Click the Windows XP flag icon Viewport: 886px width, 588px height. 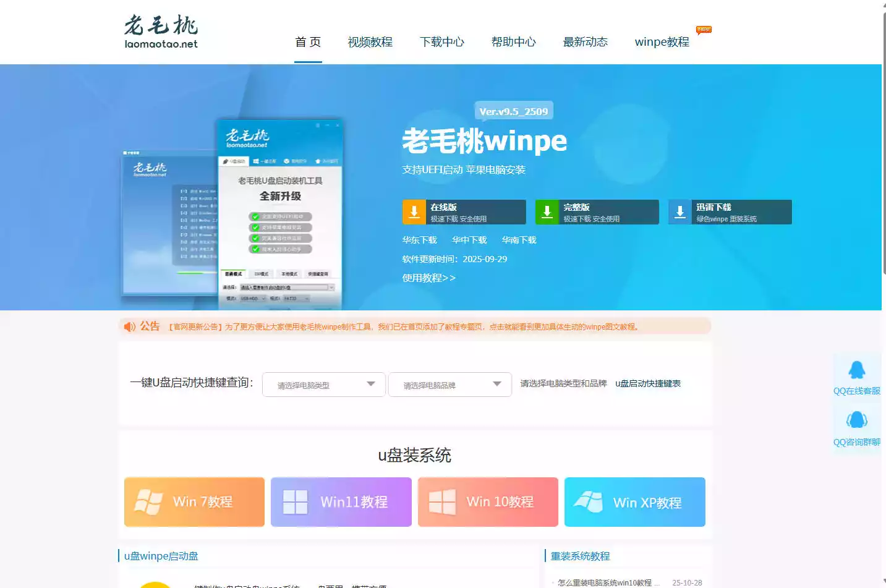pyautogui.click(x=589, y=501)
